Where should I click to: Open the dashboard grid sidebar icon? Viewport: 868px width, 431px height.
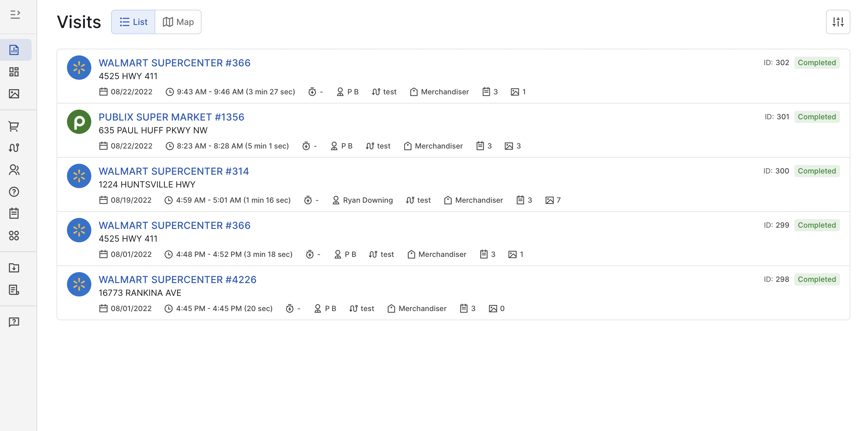(x=14, y=72)
